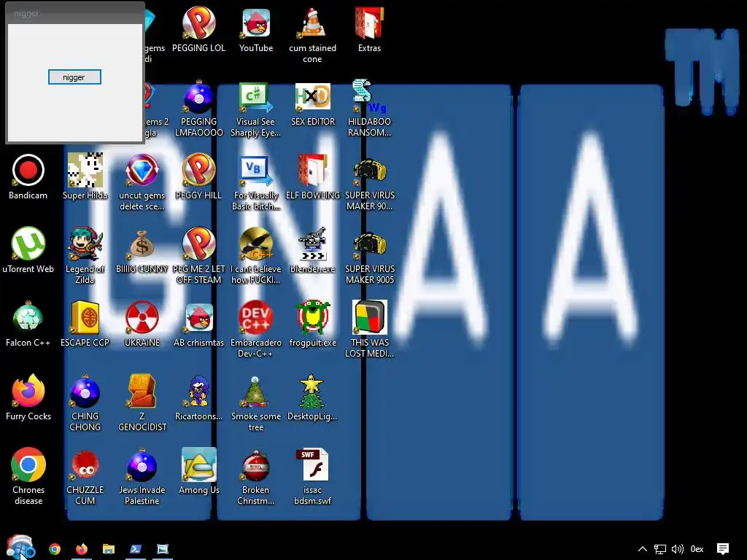Switch to PowerShell on the taskbar
Screen dimensions: 747x560
tap(136, 549)
